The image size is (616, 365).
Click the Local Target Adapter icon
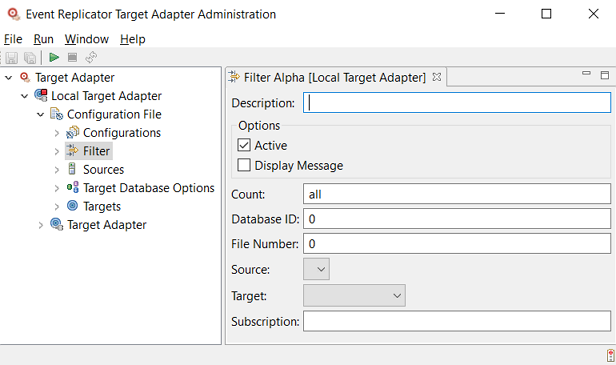point(41,95)
